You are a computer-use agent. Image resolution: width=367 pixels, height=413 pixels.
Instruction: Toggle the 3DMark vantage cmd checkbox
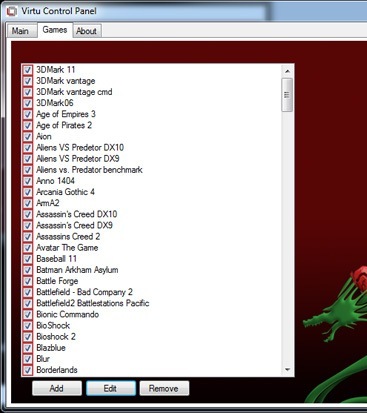tap(28, 92)
